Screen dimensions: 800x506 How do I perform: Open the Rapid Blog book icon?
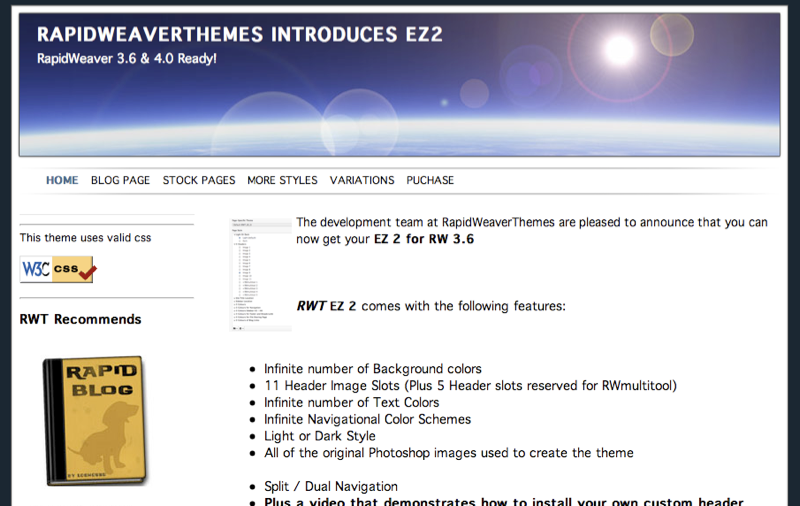point(94,421)
